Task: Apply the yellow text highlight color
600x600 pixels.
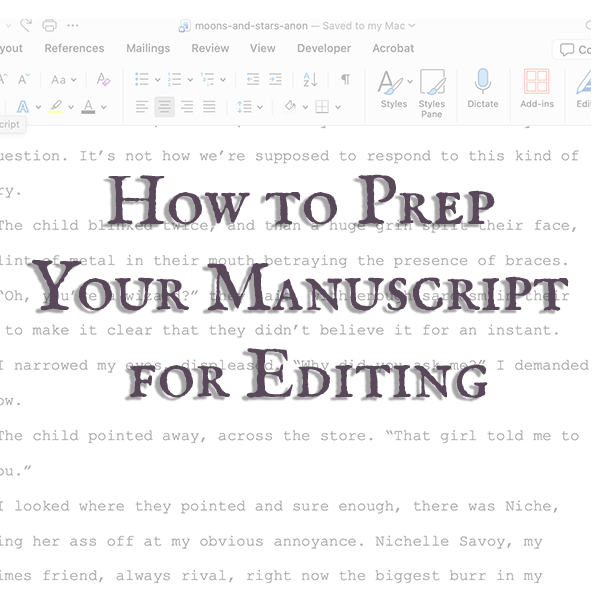Action: pyautogui.click(x=56, y=107)
